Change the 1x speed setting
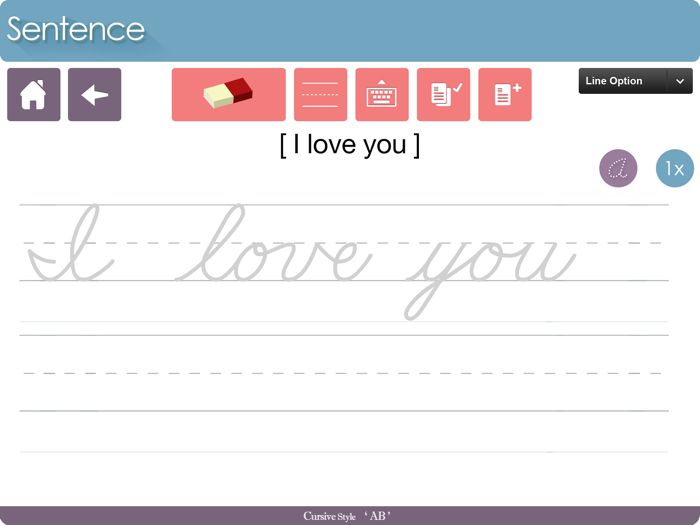The image size is (700, 525). (x=675, y=168)
